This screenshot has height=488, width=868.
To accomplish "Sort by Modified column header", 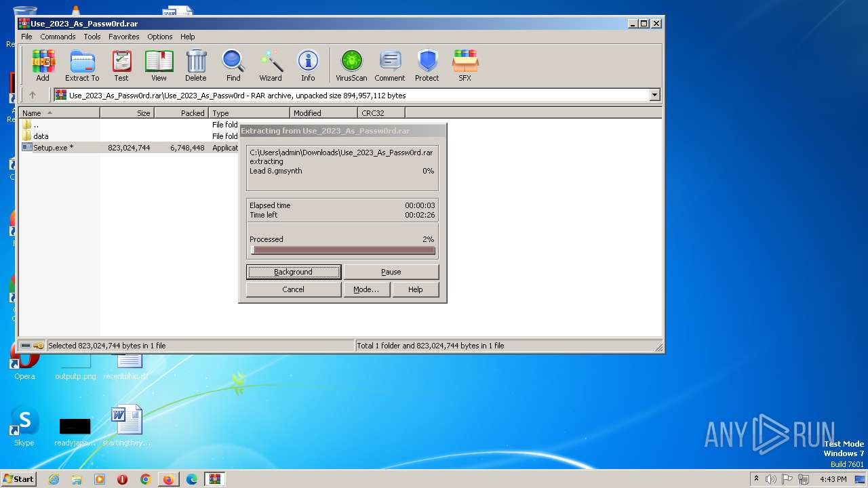I will pos(324,113).
